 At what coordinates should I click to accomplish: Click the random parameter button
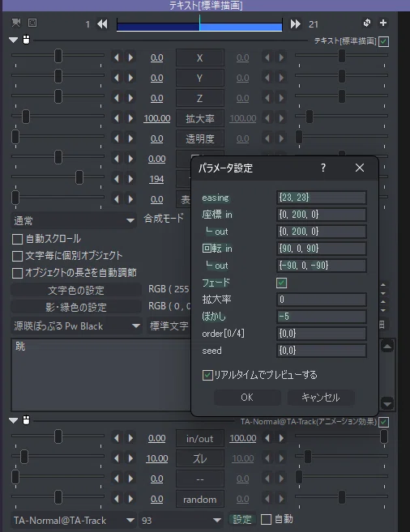click(x=200, y=499)
